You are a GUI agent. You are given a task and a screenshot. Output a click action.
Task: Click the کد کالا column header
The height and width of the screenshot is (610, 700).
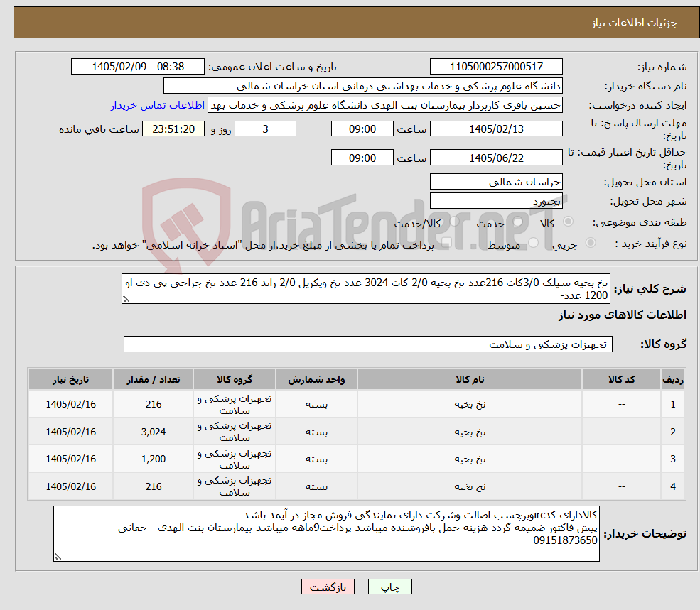(x=621, y=379)
